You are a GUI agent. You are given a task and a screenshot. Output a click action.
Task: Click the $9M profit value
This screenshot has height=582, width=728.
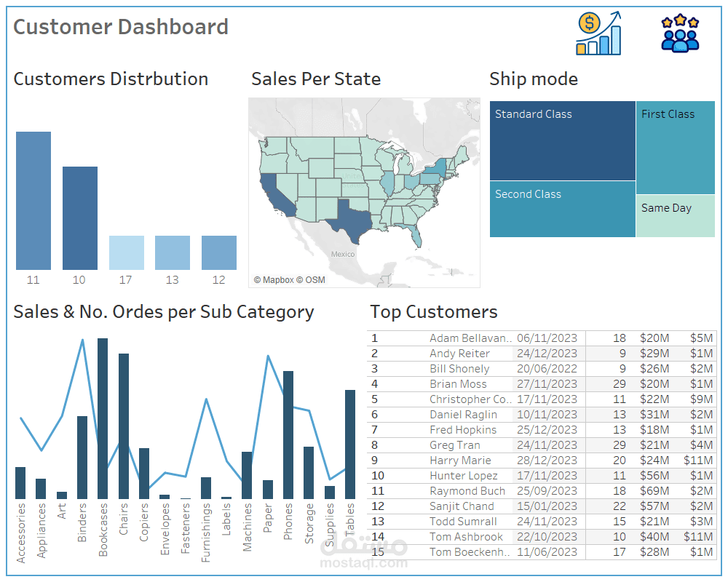click(x=701, y=399)
